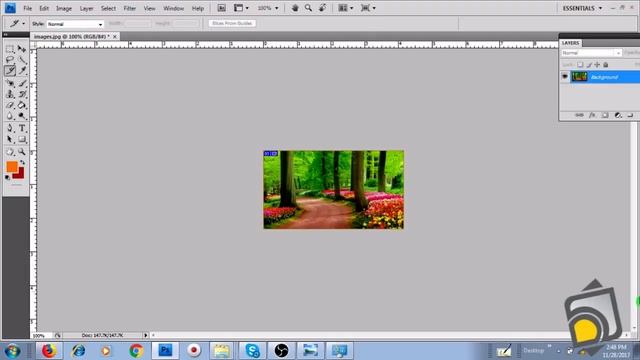Click the Hand tool in application bar
Image resolution: width=640 pixels, height=360 pixels.
point(295,8)
